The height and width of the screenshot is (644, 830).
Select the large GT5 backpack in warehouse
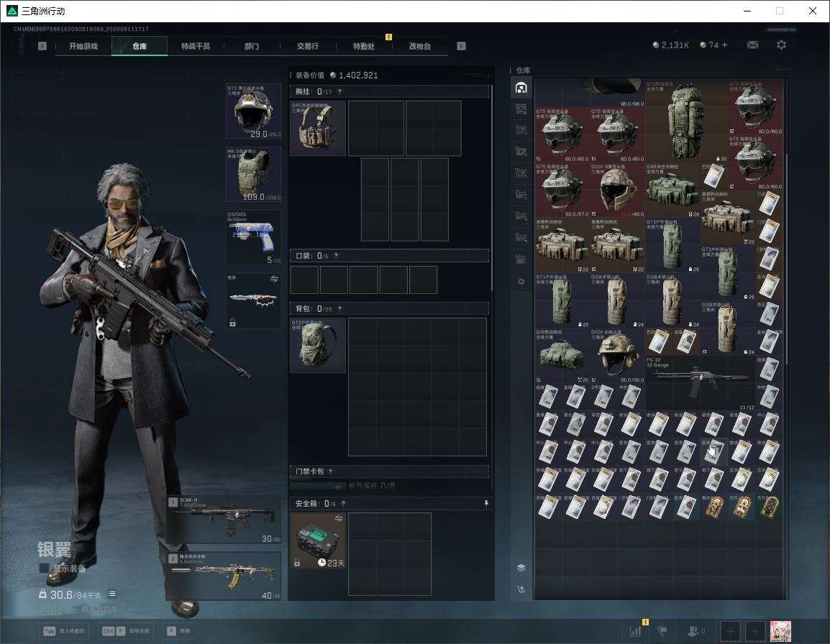click(x=687, y=121)
